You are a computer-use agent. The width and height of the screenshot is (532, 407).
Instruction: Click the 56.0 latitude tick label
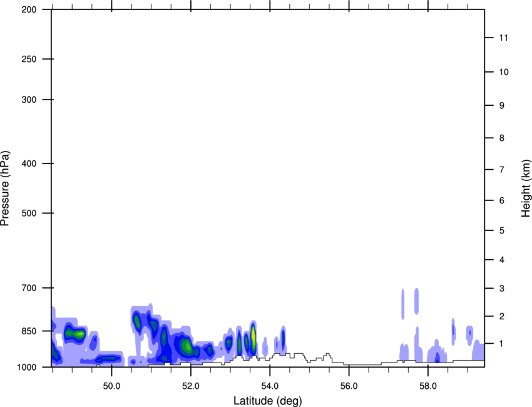pos(349,386)
